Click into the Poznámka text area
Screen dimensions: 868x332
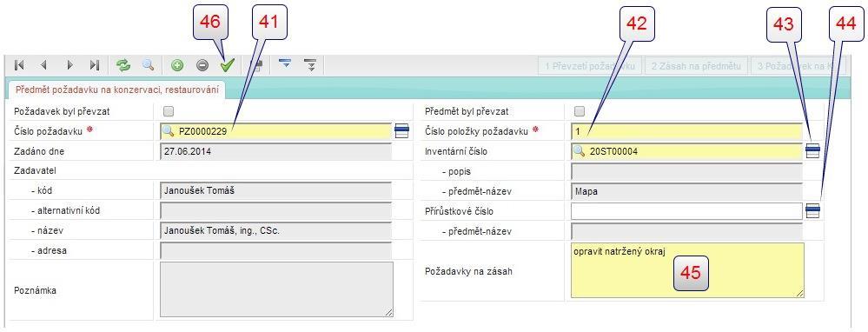pos(277,289)
